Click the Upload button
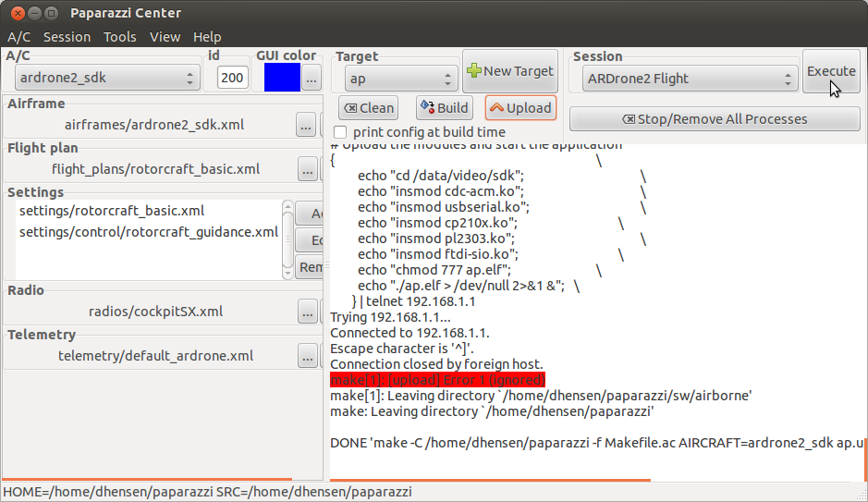This screenshot has height=502, width=868. [521, 108]
